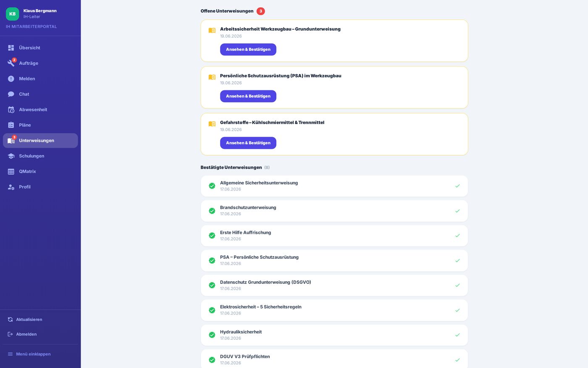The height and width of the screenshot is (368, 588).
Task: Click the Profil user settings icon
Action: coord(11,187)
